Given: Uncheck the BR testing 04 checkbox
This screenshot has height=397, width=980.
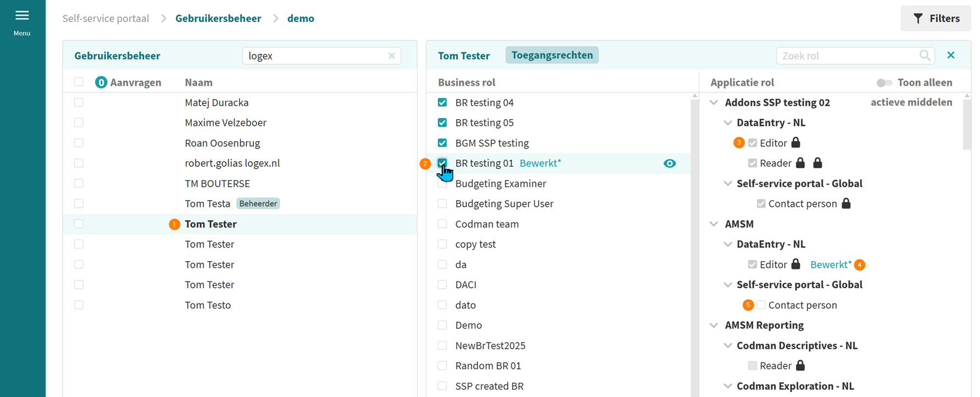Looking at the screenshot, I should tap(442, 102).
